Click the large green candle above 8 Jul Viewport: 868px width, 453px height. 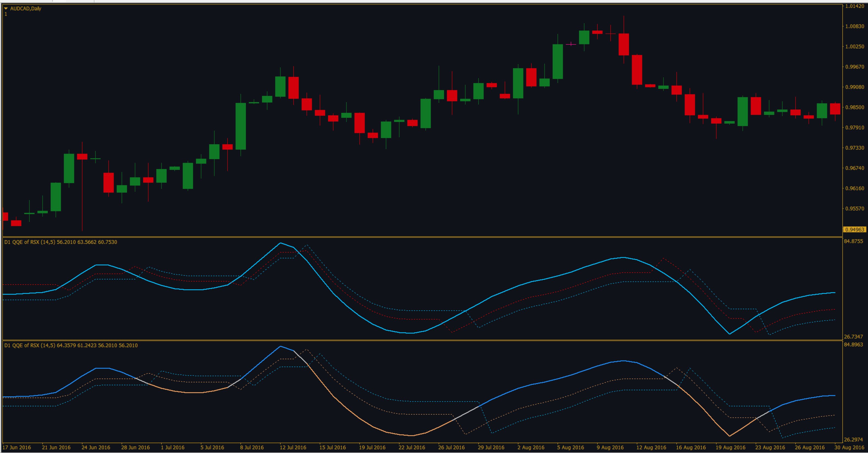(x=241, y=126)
